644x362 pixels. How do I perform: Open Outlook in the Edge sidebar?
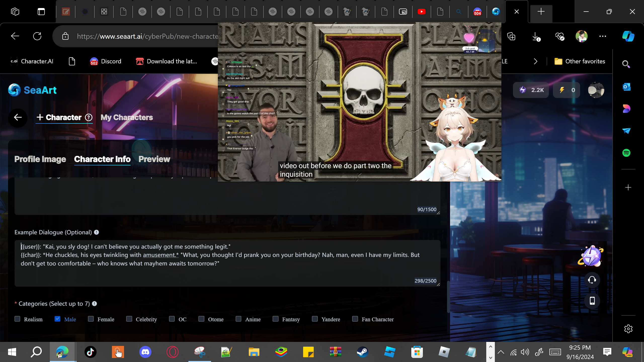(x=626, y=87)
